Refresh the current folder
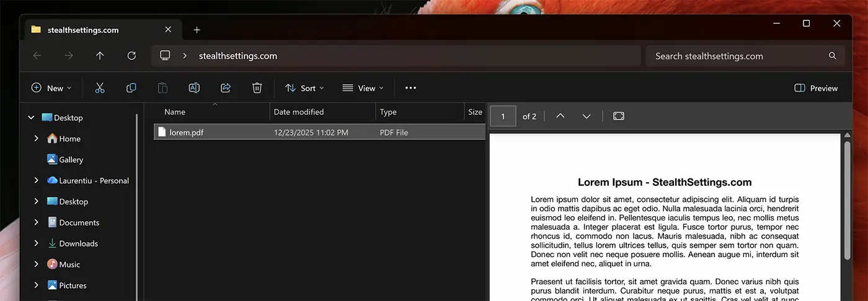This screenshot has height=301, width=868. point(131,56)
